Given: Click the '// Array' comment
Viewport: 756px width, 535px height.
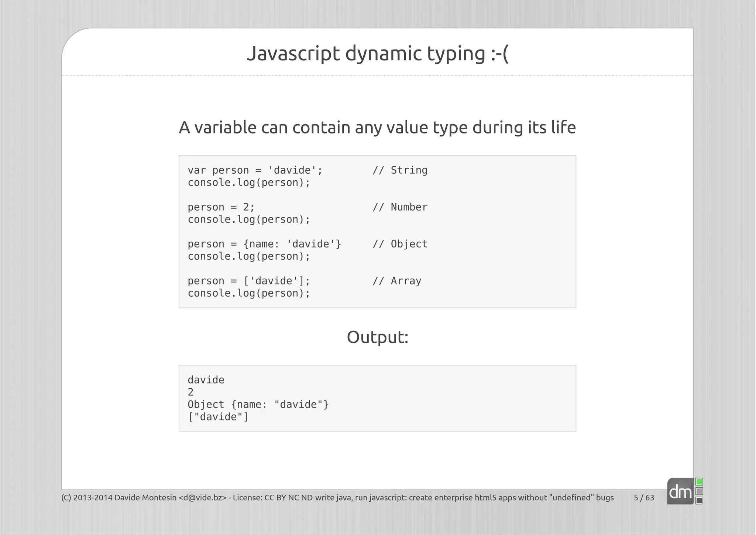Looking at the screenshot, I should point(397,281).
